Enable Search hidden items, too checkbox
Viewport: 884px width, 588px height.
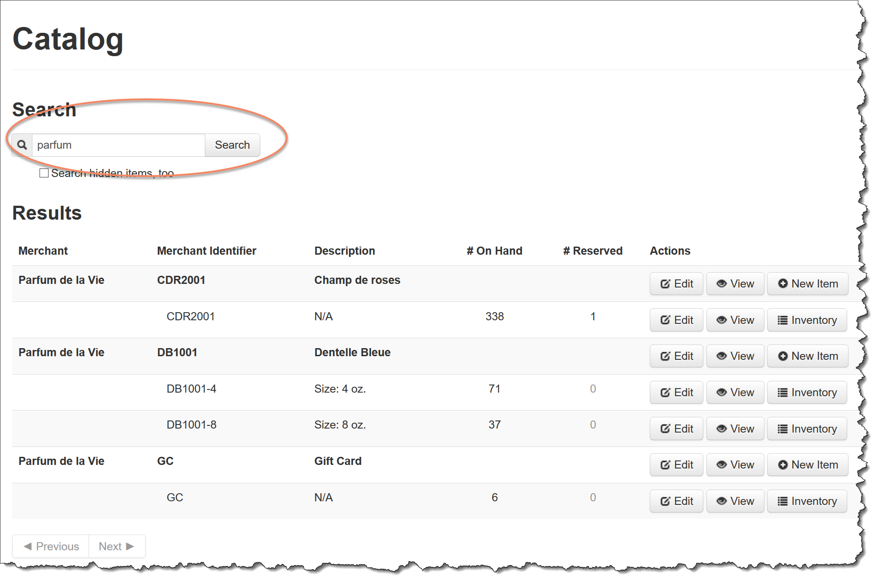[x=44, y=173]
